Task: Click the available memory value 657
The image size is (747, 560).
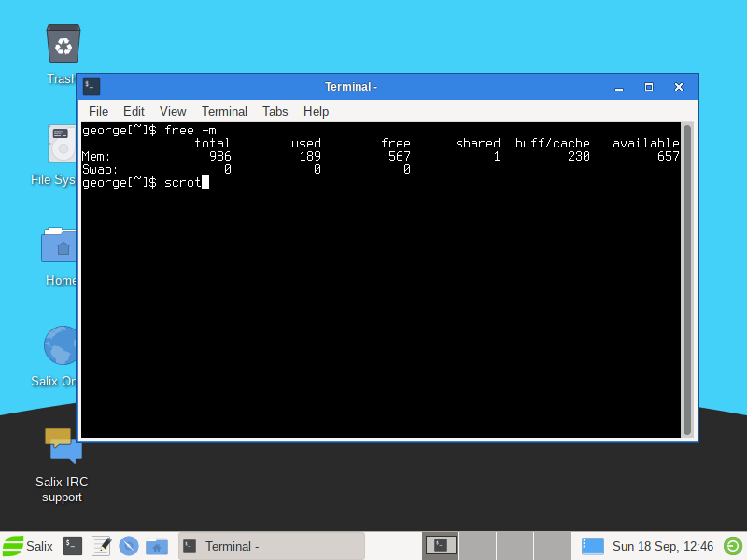Action: [669, 156]
